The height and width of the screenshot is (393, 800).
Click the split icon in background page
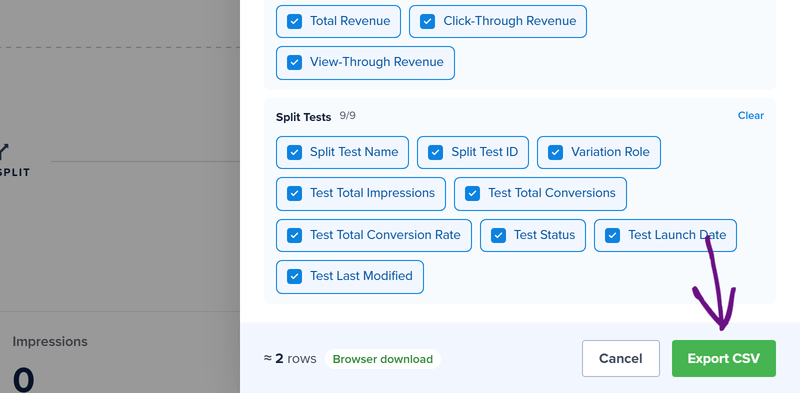(x=4, y=152)
